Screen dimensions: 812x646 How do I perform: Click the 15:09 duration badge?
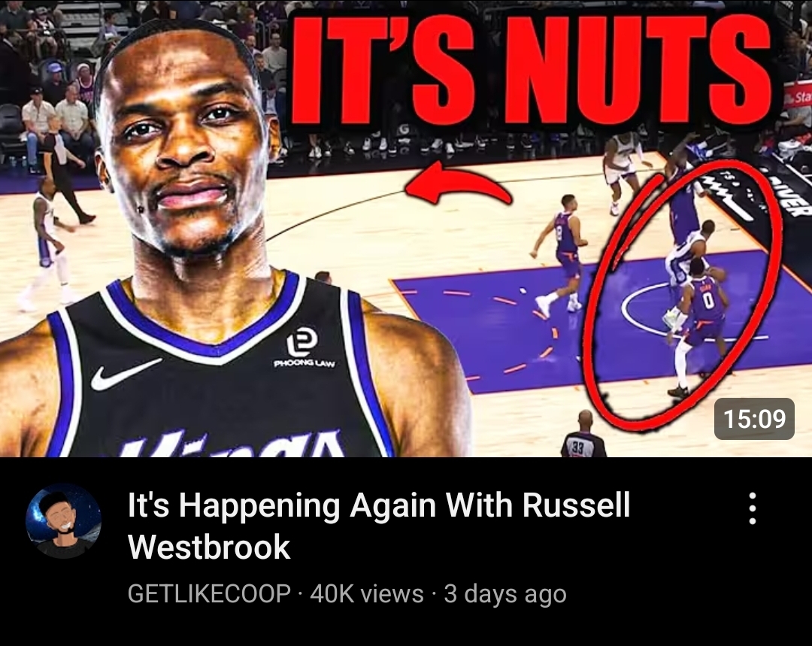coord(754,419)
